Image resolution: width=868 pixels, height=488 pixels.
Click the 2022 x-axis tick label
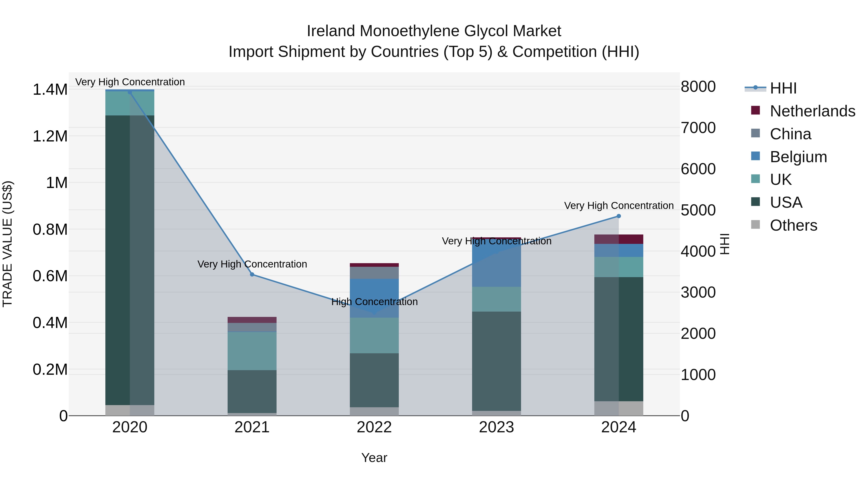374,427
